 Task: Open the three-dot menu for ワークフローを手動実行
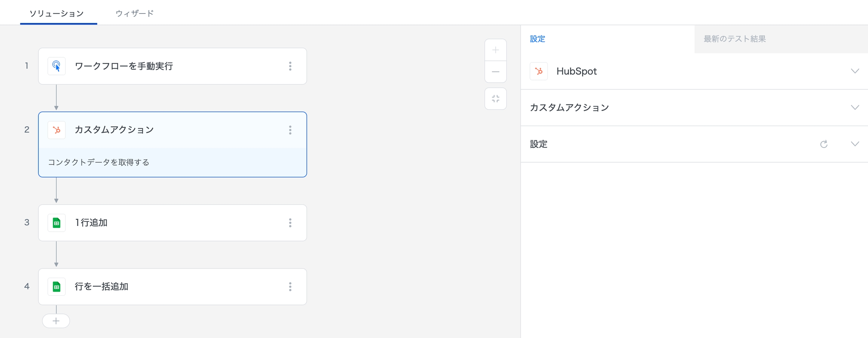(290, 66)
